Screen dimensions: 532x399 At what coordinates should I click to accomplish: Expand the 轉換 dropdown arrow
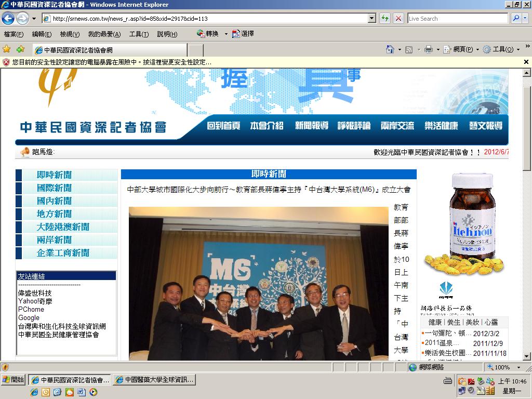pyautogui.click(x=226, y=34)
